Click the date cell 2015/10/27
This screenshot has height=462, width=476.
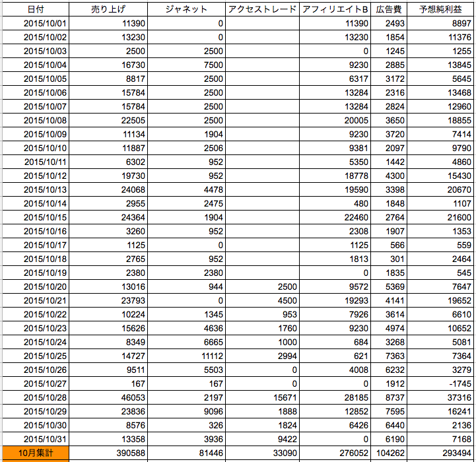[x=36, y=383]
